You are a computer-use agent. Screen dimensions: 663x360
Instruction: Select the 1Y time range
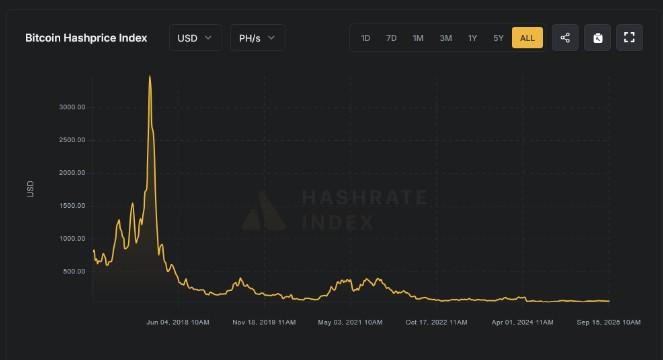click(472, 38)
